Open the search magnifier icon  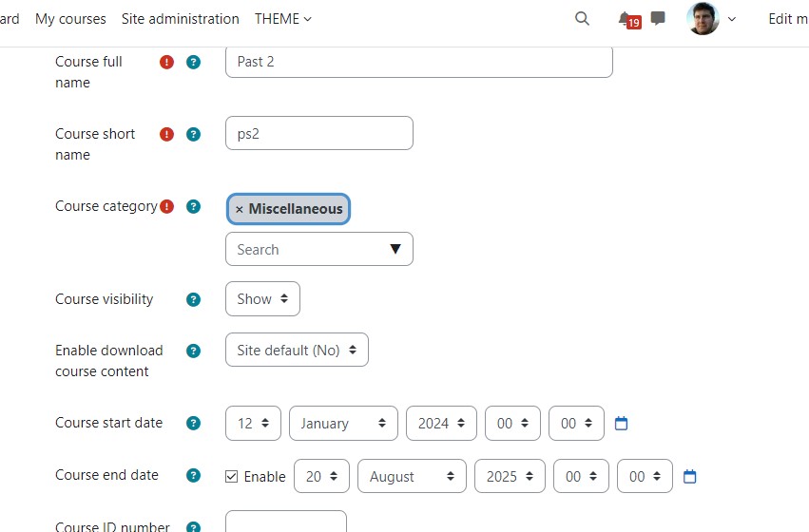[x=582, y=19]
